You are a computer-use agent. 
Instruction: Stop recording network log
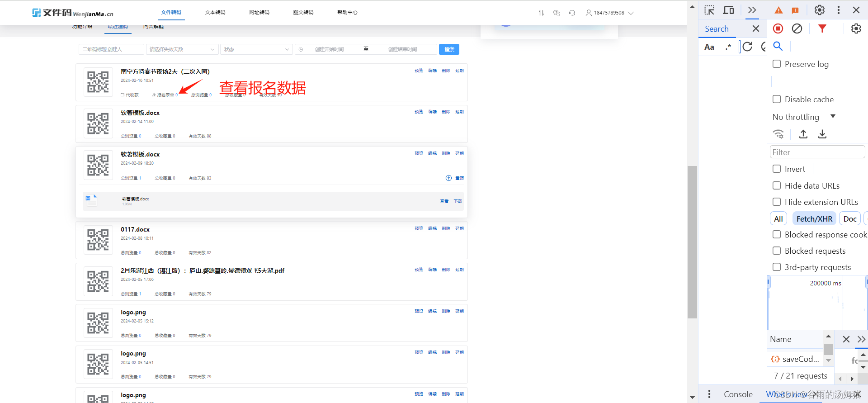tap(778, 28)
